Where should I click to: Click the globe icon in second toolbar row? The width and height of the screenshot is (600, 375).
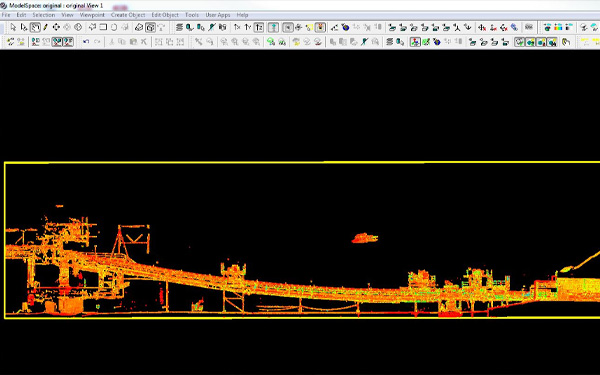[437, 42]
